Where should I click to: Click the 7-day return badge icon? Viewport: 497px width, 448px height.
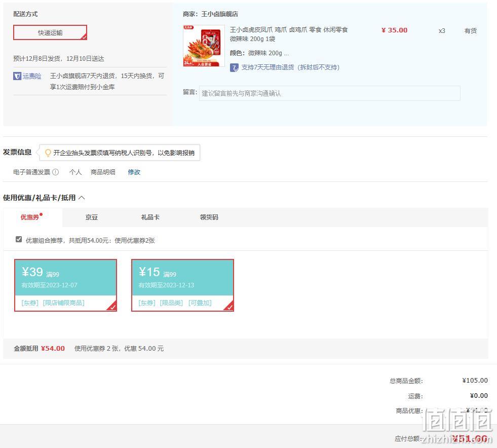pyautogui.click(x=234, y=67)
